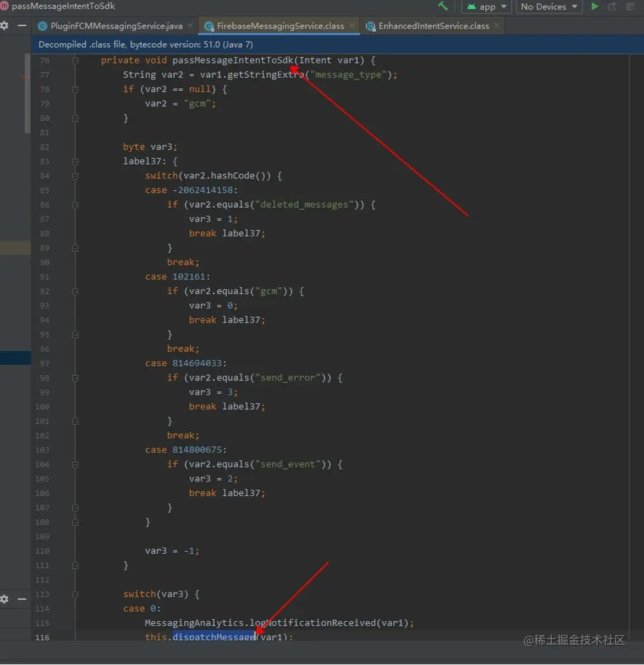Click the Java class icon on PluginFCMMessagingService tab
644x665 pixels.
[43, 26]
